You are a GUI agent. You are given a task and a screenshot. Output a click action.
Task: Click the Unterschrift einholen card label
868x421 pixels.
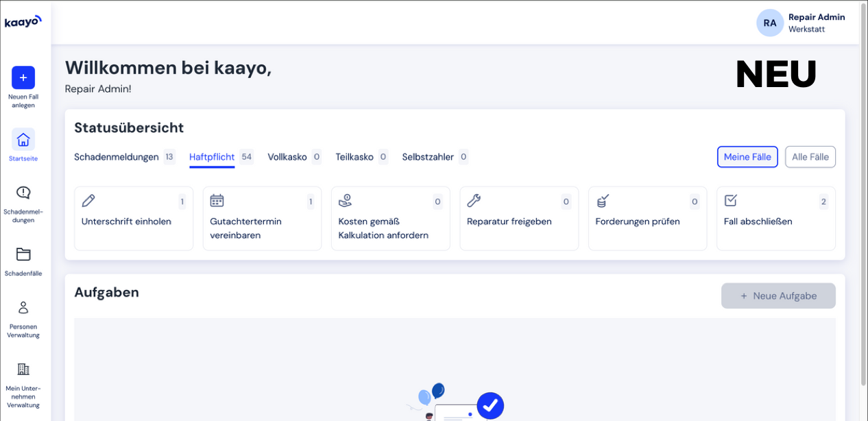coord(126,221)
